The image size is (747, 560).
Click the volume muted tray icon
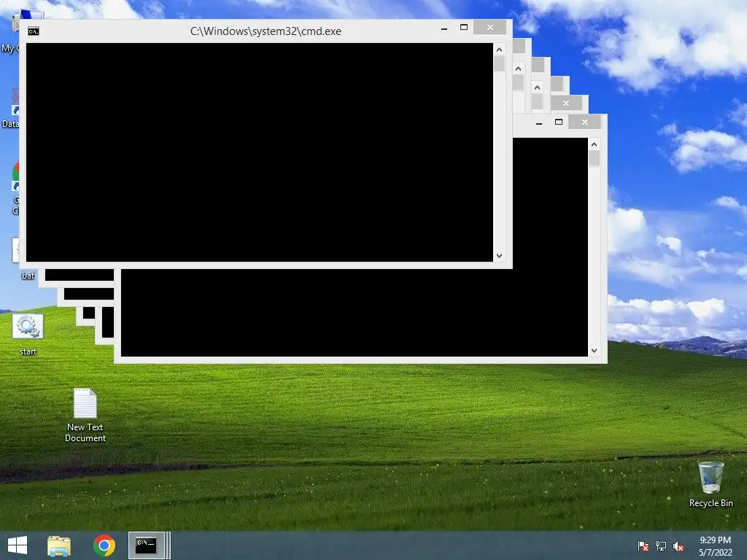pyautogui.click(x=678, y=546)
